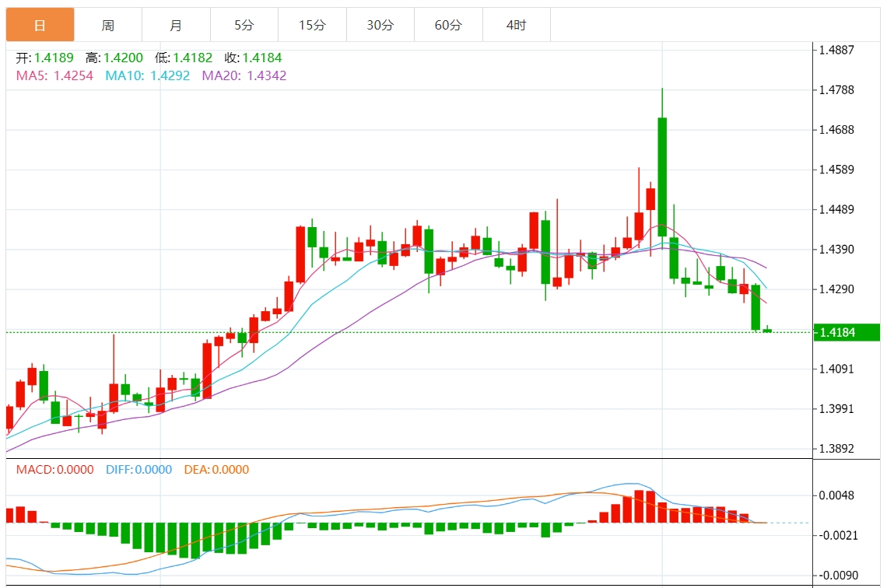Viewport: 887px width, 588px height.
Task: Click the 高:1.4200 high price value
Action: click(x=114, y=58)
